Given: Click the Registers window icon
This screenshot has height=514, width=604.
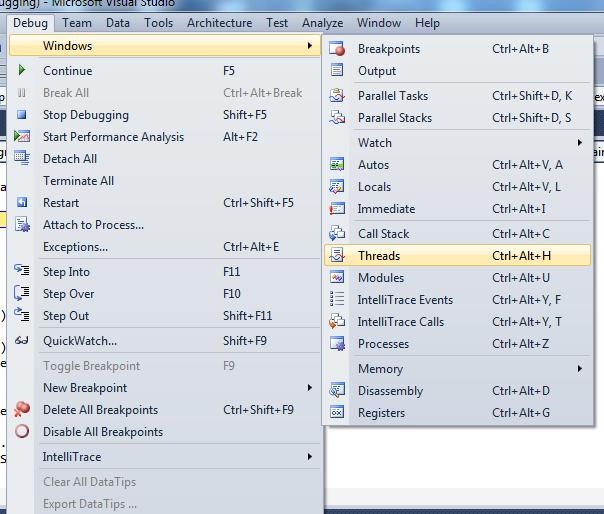Looking at the screenshot, I should (337, 412).
